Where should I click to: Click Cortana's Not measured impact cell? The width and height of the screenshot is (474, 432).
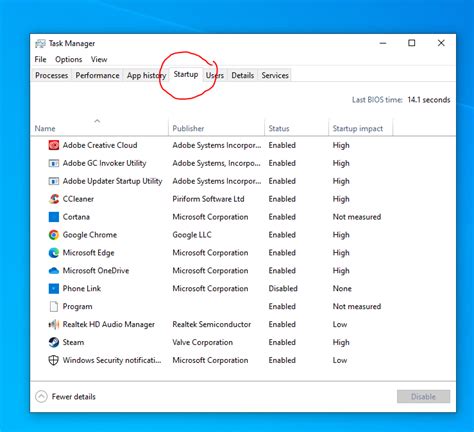[x=357, y=217]
